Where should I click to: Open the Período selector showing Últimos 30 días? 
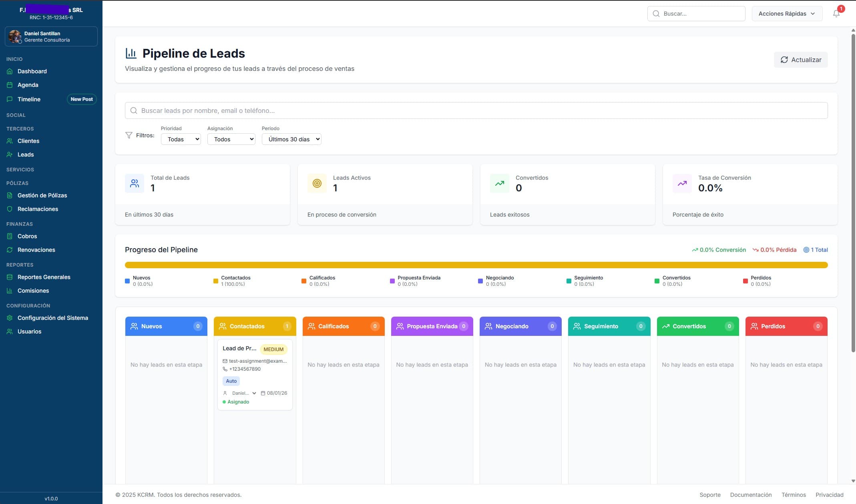[x=291, y=139]
